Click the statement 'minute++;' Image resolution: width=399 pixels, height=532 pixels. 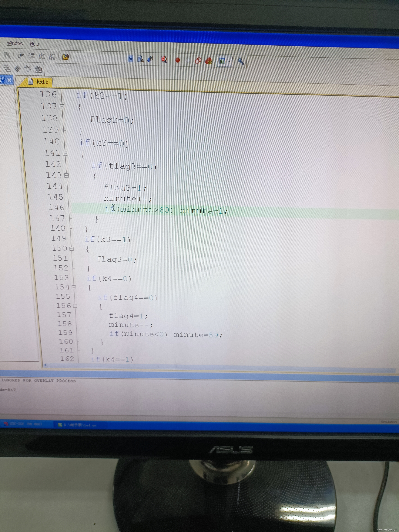pos(128,199)
